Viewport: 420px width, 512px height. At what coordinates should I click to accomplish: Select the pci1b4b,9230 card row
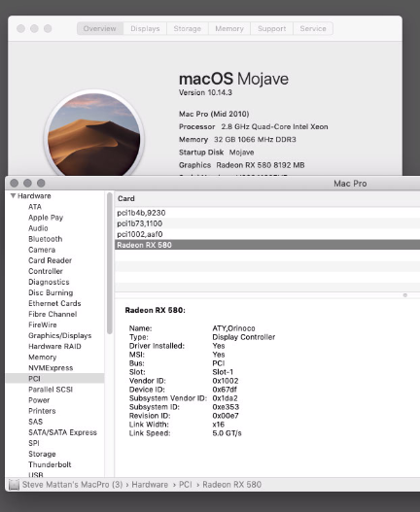coord(267,213)
